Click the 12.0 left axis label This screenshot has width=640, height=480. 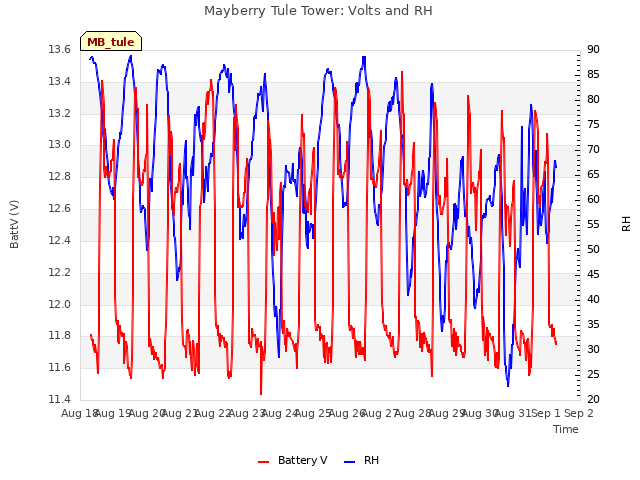[60, 304]
